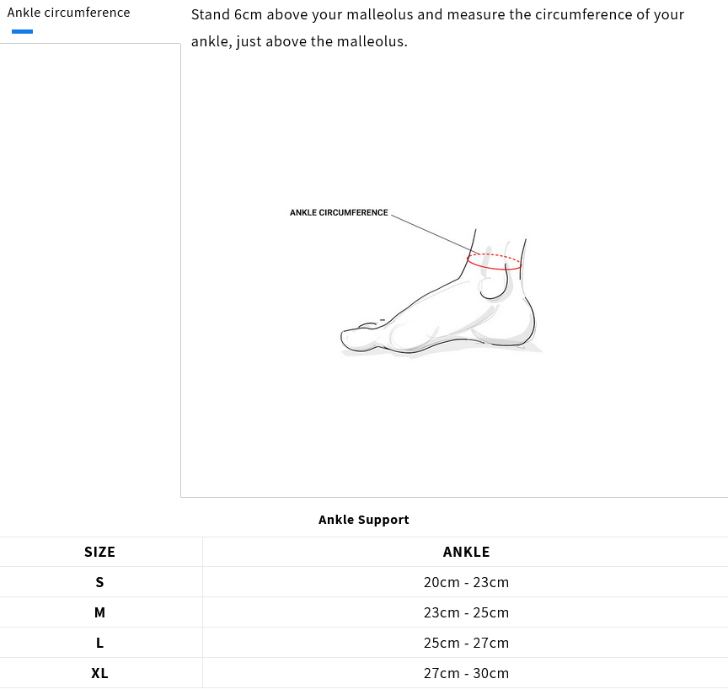This screenshot has width=728, height=700.
Task: Click the 25cm - 27cm ankle range
Action: coord(466,643)
